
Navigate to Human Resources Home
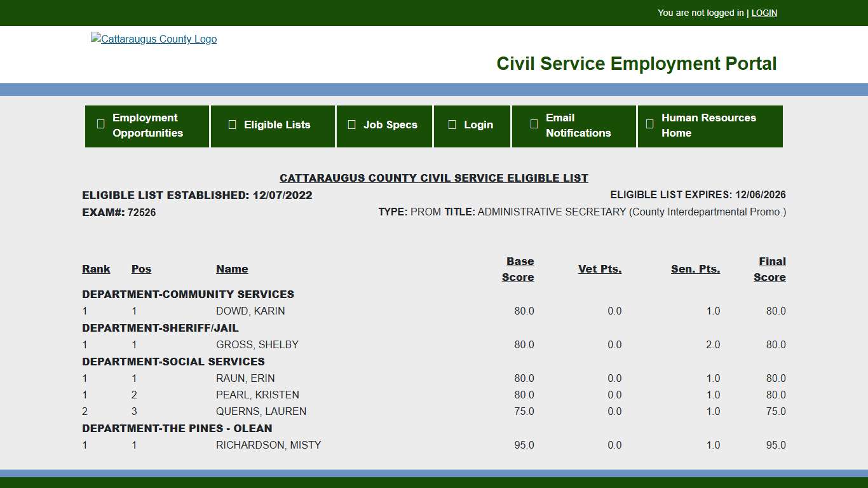click(710, 126)
